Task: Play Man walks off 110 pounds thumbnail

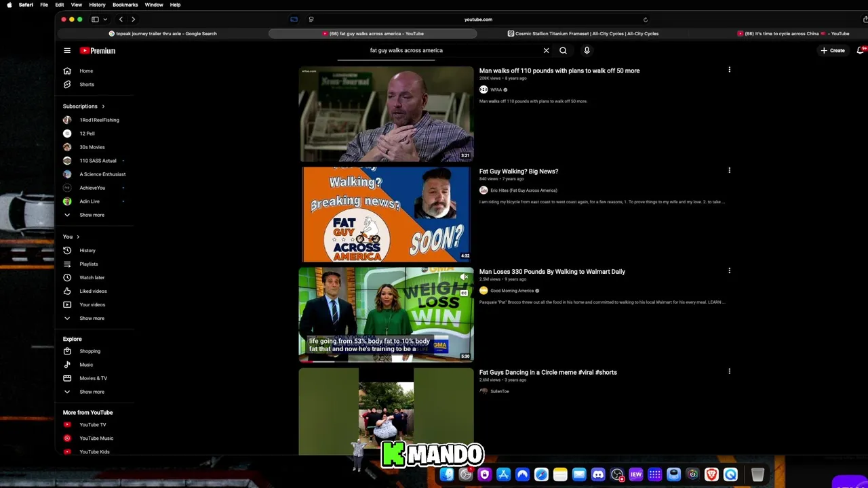Action: tap(386, 114)
